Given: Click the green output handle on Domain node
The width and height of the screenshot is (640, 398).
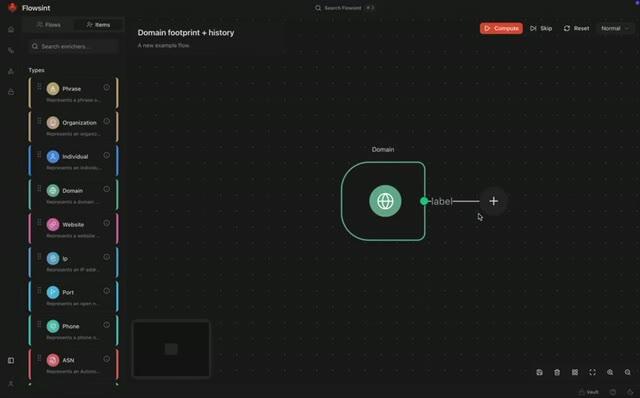Looking at the screenshot, I should pyautogui.click(x=424, y=201).
